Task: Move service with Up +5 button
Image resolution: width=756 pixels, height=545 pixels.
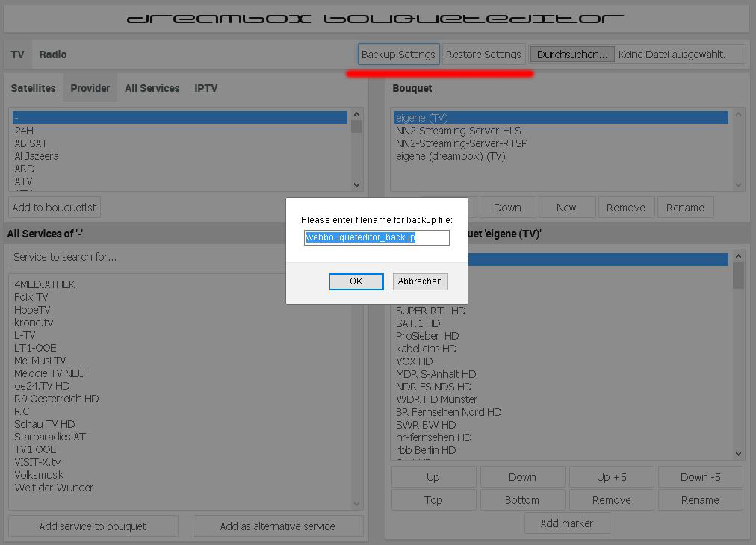Action: pos(611,477)
